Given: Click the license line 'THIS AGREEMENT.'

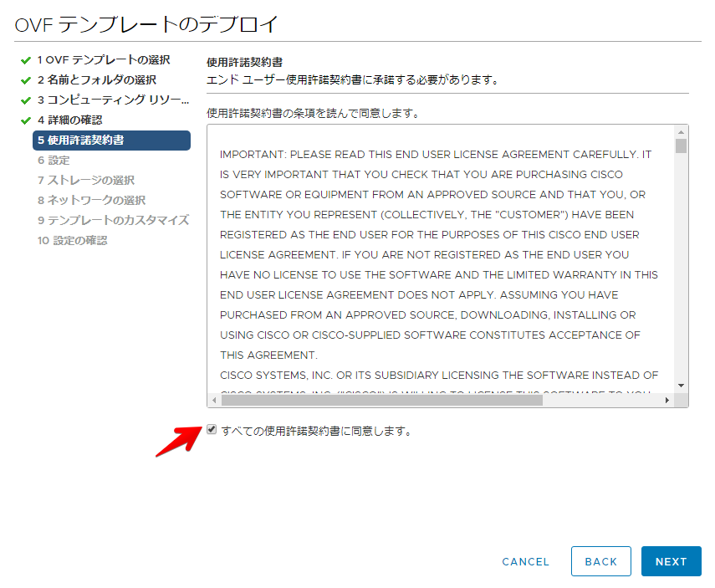Looking at the screenshot, I should 268,355.
